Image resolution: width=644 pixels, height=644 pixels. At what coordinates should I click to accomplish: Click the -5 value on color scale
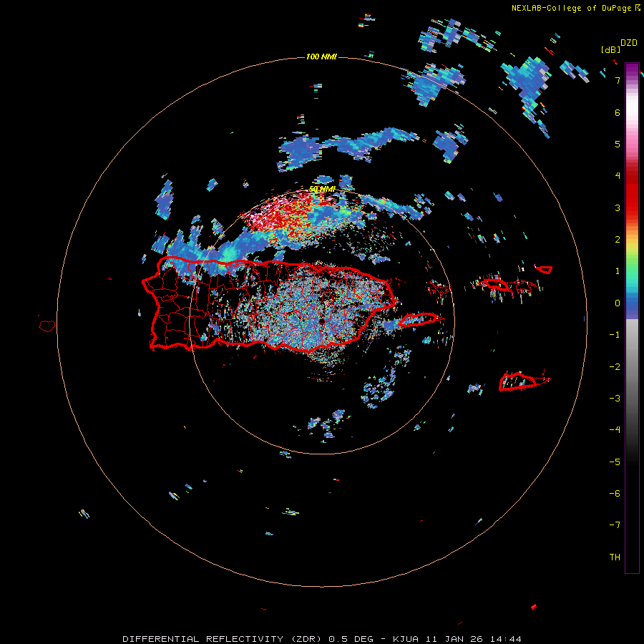tap(615, 462)
